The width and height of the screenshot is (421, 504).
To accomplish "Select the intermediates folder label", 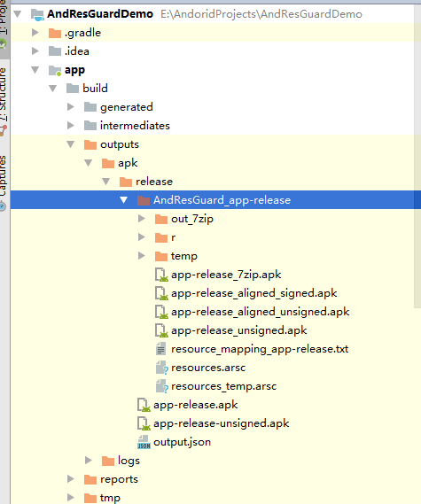I will (x=135, y=126).
